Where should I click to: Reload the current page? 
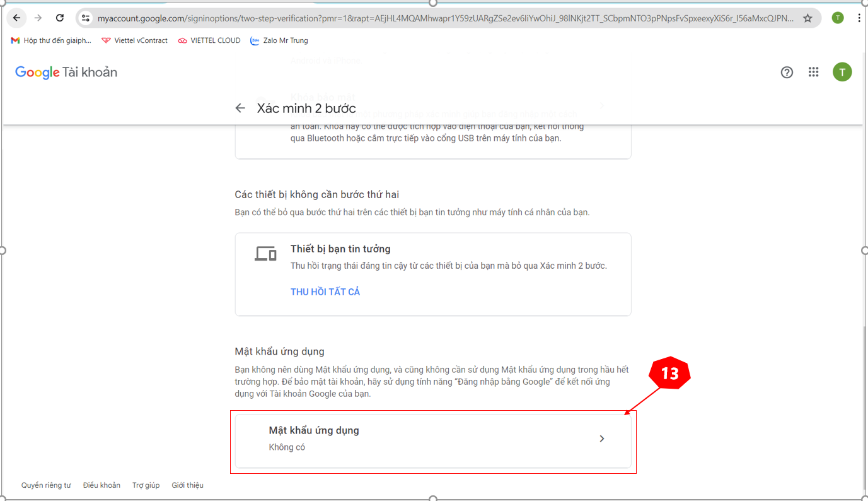click(60, 18)
